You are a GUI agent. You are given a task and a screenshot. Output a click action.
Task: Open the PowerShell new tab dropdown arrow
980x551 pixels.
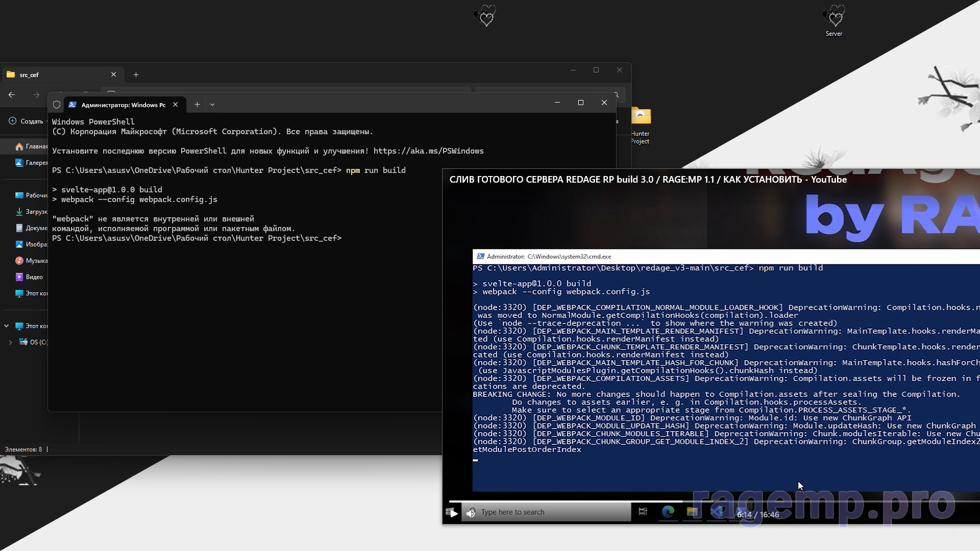pos(212,105)
